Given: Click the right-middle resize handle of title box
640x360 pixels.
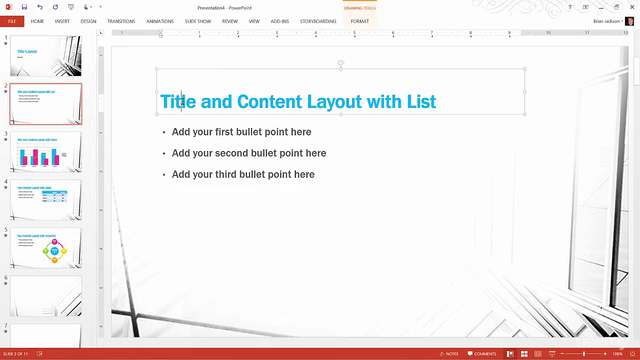Looking at the screenshot, I should [x=525, y=92].
